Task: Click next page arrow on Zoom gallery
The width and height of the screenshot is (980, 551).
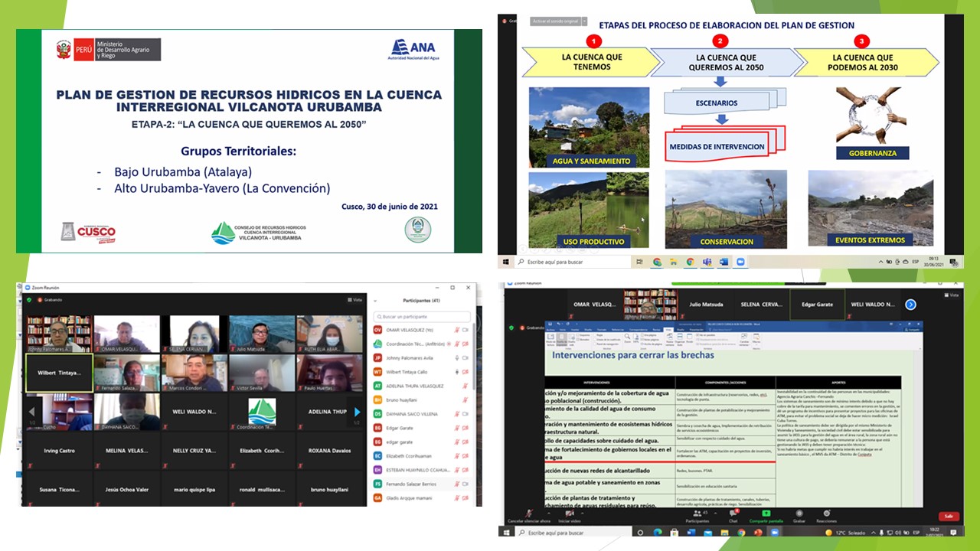Action: pos(357,412)
